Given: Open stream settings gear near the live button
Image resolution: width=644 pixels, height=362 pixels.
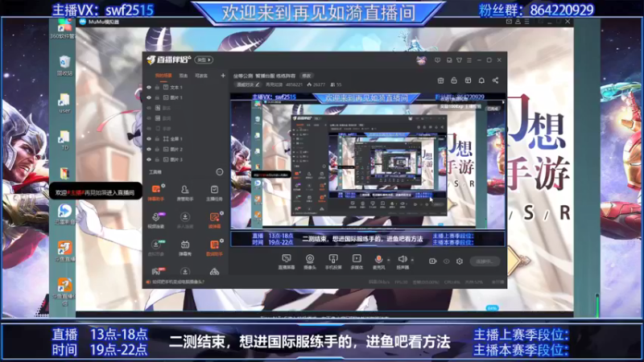Looking at the screenshot, I should (x=459, y=261).
